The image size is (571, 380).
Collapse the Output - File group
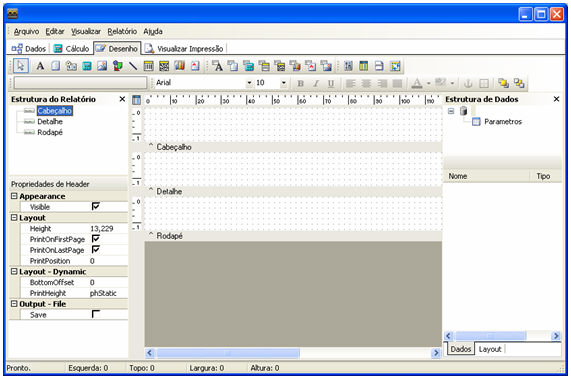coord(14,304)
